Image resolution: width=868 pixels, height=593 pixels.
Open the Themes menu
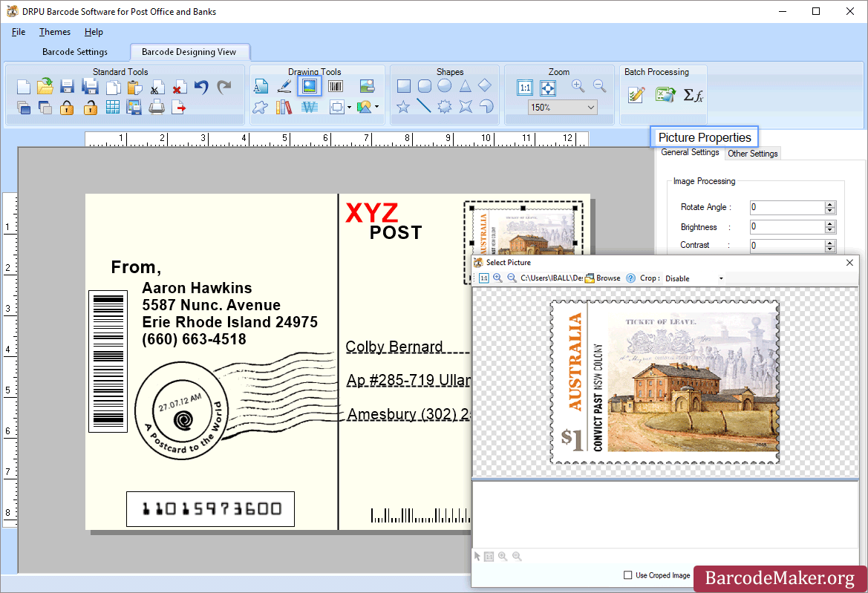pos(55,32)
